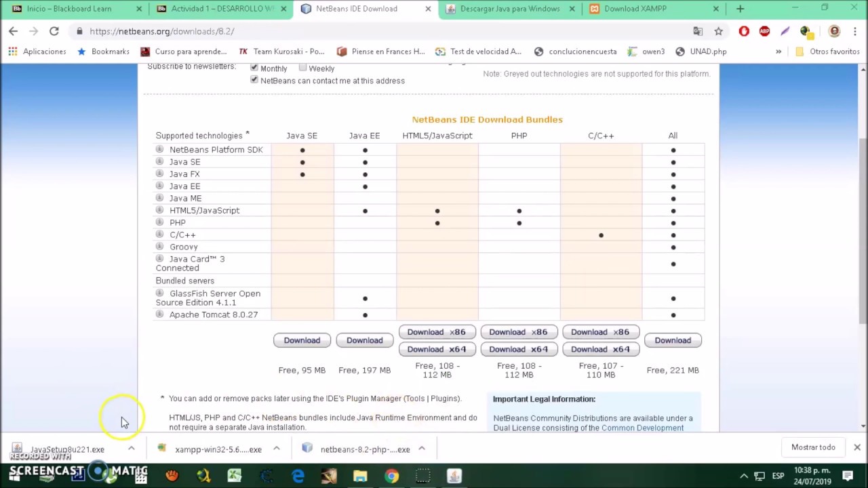Toggle the Weekly newsletter checkbox

(x=302, y=68)
